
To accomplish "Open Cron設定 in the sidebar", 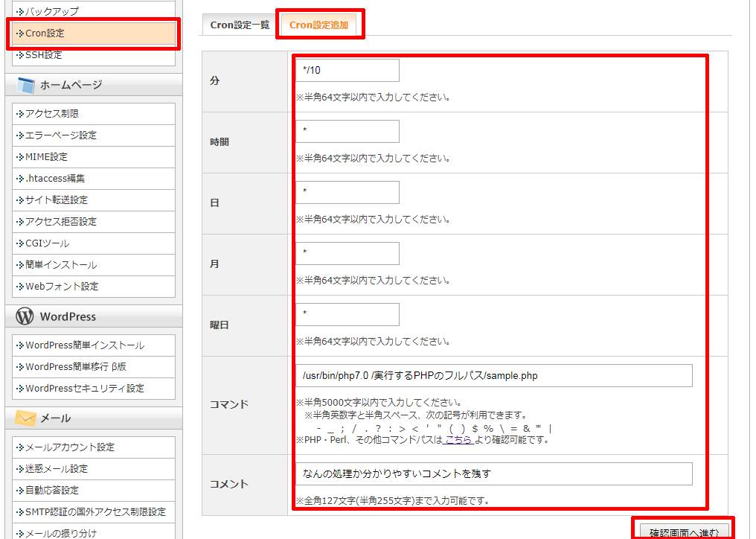I will (x=45, y=34).
